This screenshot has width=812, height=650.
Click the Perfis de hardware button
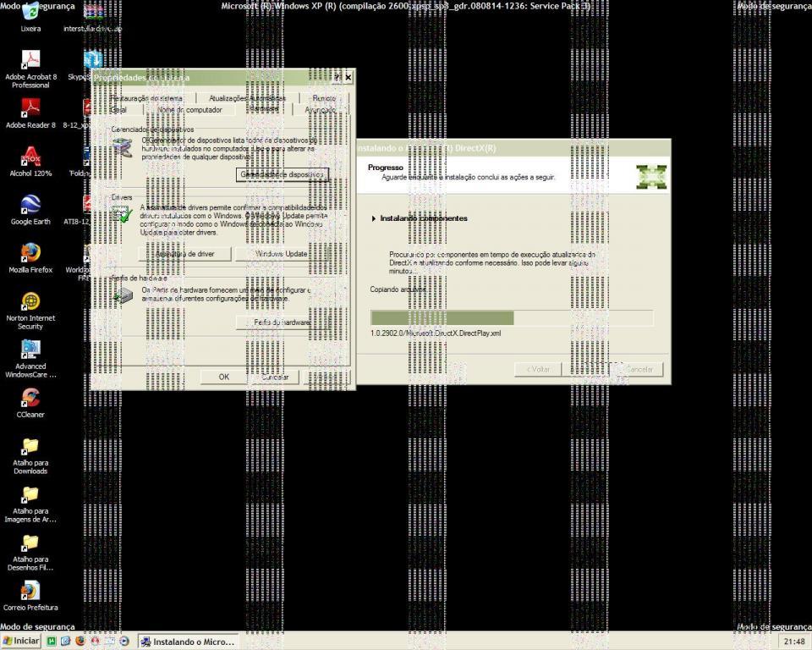(x=283, y=322)
